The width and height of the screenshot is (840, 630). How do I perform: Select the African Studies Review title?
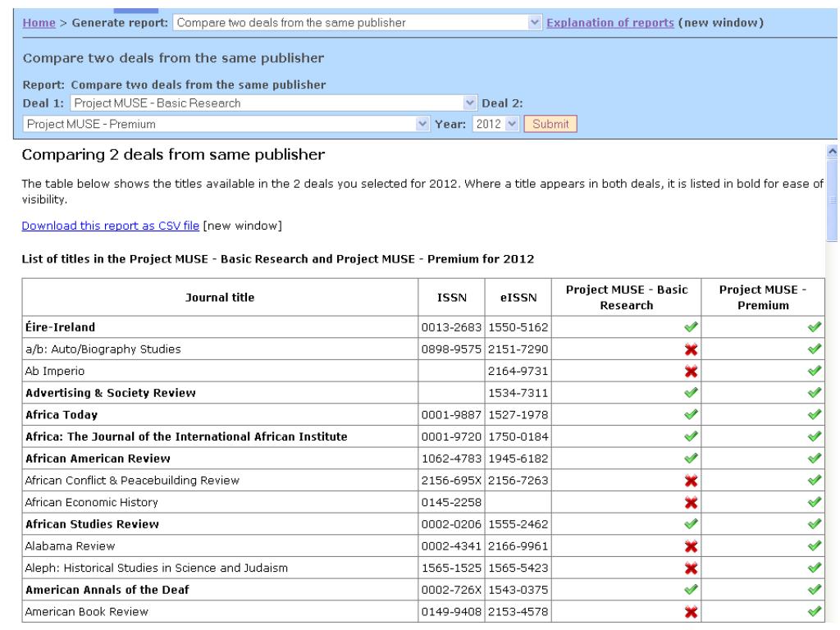[x=92, y=524]
